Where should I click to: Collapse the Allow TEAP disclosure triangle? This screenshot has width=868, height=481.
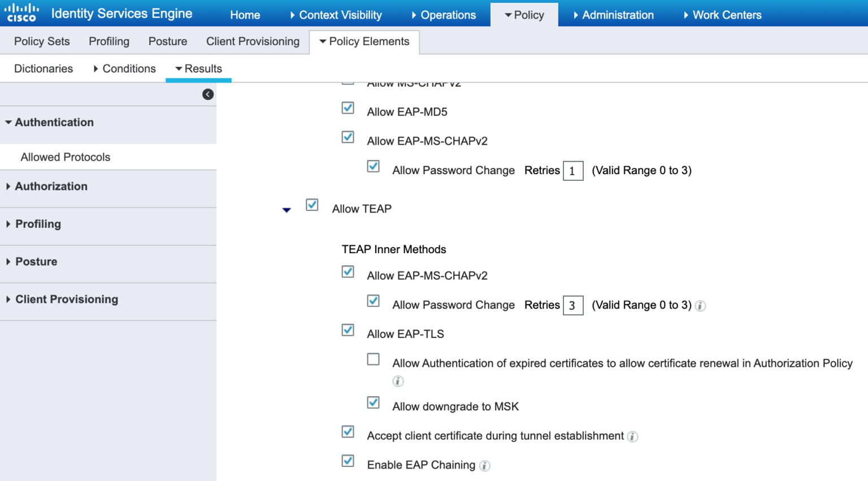(287, 210)
